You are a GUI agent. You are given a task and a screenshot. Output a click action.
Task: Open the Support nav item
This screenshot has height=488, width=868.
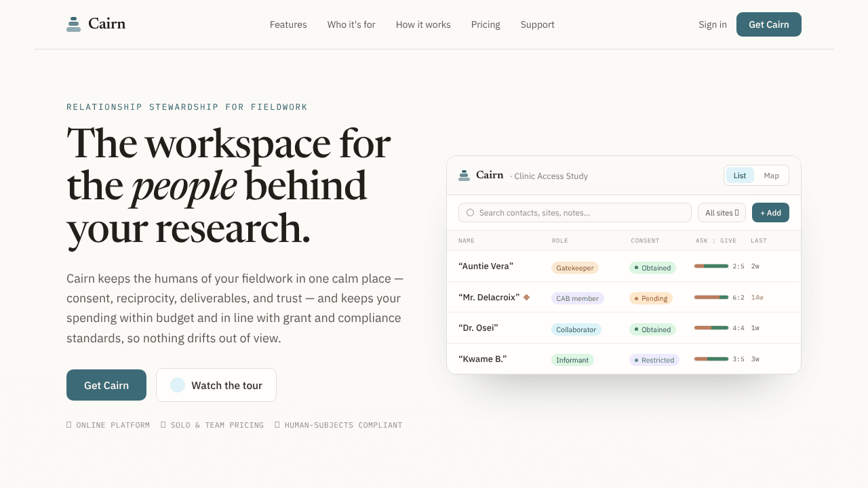point(538,24)
